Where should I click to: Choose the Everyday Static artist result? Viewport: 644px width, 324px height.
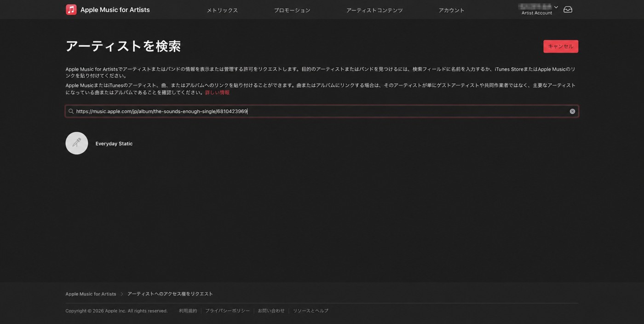[x=114, y=144]
